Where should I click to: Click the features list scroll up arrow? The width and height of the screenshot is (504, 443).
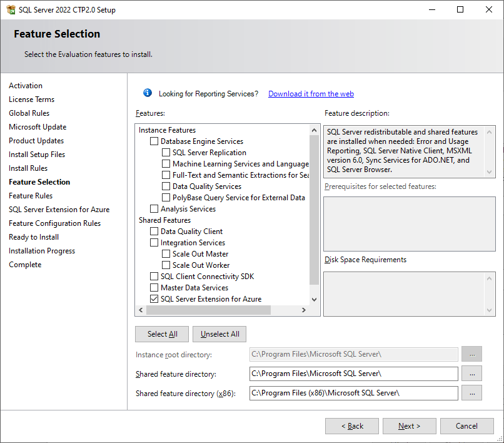(x=315, y=130)
